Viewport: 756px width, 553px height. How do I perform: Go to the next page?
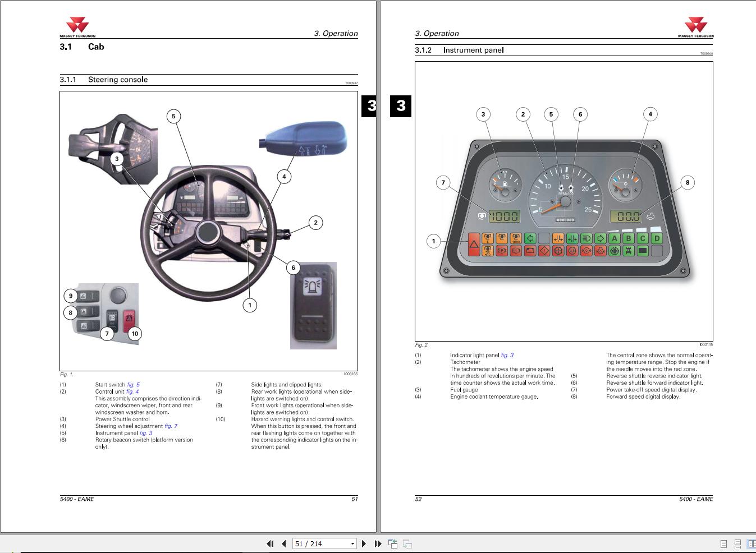[x=364, y=543]
